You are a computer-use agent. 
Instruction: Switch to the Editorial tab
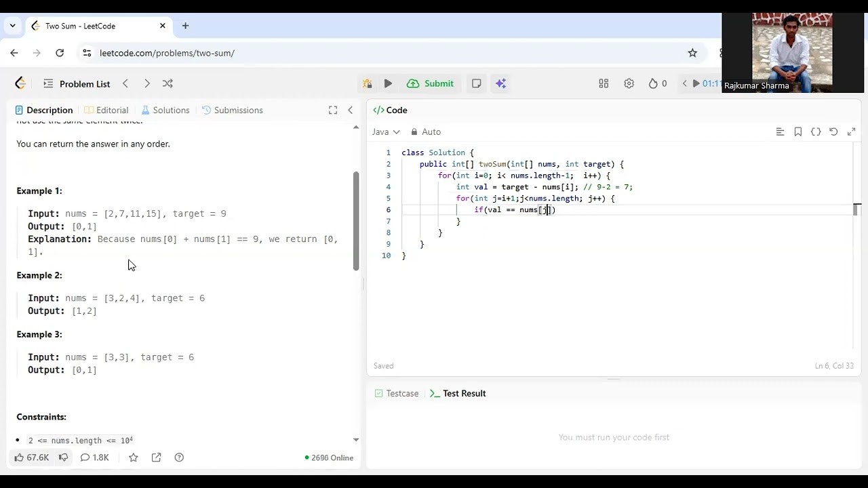(x=106, y=110)
